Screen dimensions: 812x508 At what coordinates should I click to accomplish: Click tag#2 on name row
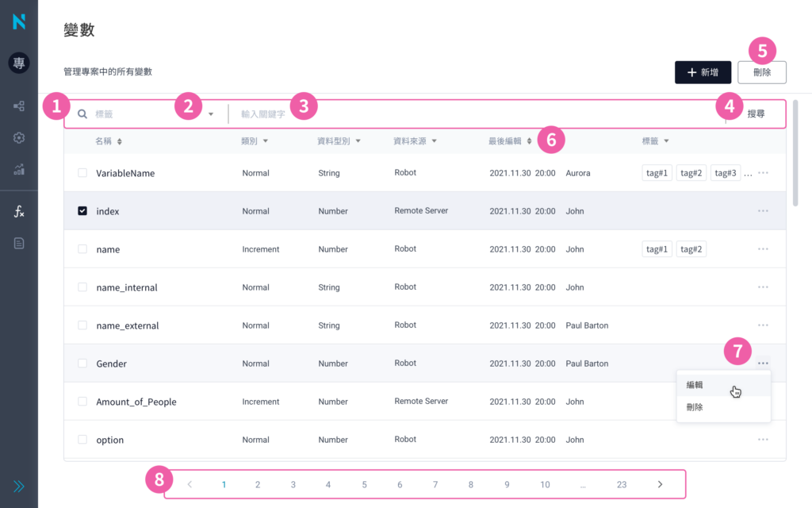coord(691,248)
